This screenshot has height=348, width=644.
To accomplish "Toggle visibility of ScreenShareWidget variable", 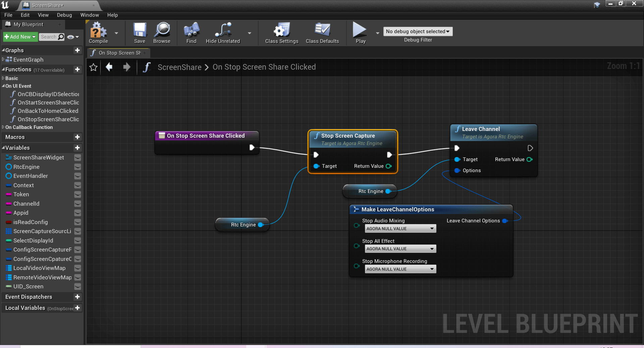I will [x=77, y=157].
